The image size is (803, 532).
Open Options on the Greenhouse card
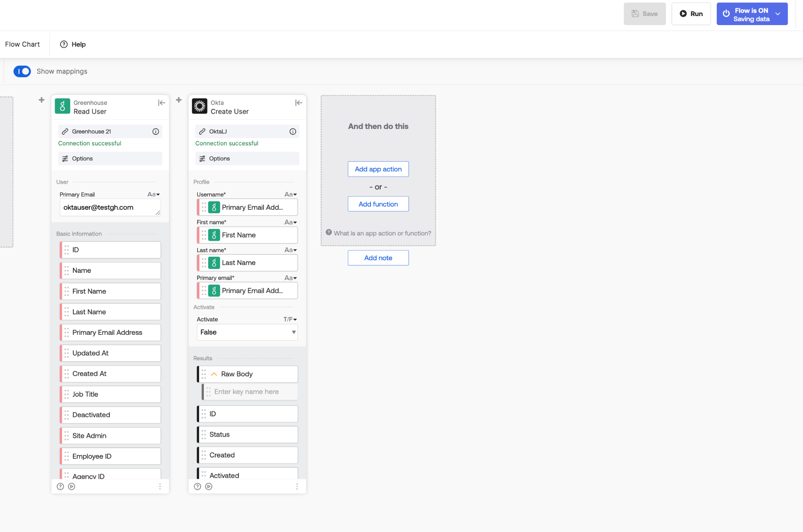(x=110, y=158)
